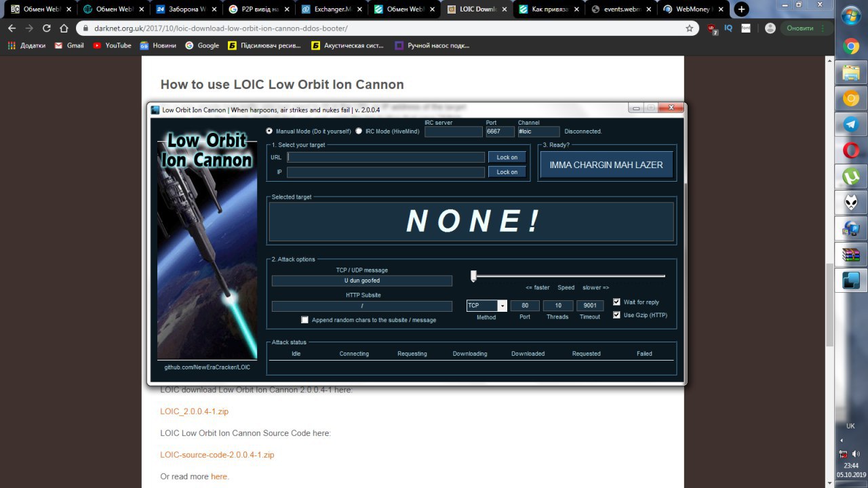Toggle the Wait for reply checkbox
This screenshot has width=868, height=488.
point(616,302)
